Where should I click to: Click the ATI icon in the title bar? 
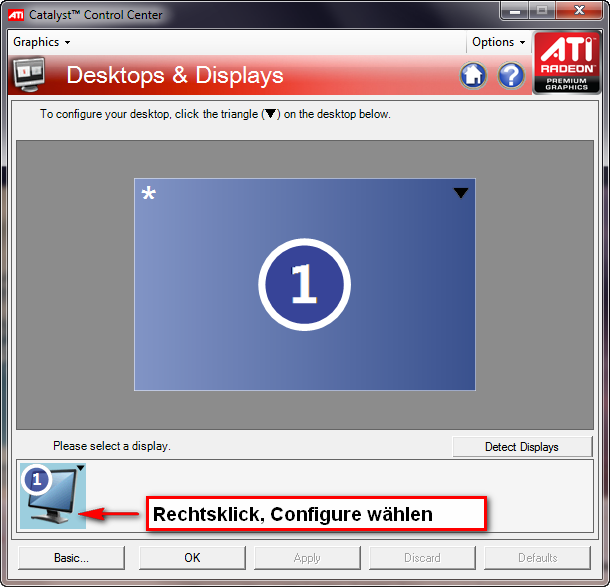click(x=16, y=15)
